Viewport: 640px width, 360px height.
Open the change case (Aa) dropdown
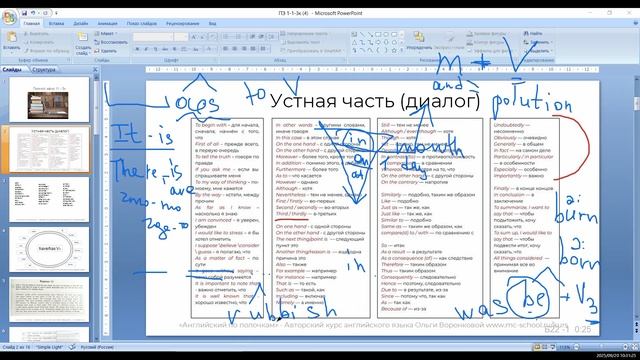click(196, 49)
